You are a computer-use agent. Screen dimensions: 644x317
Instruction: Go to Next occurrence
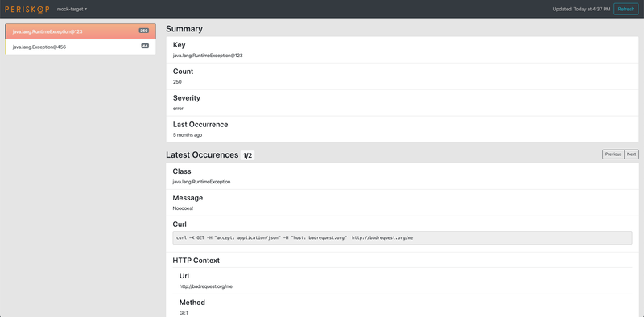632,154
